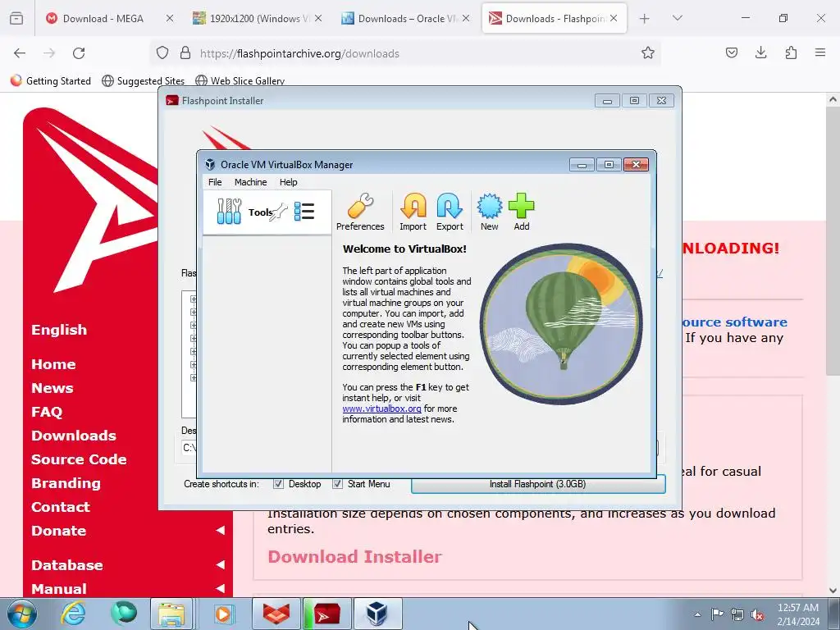Switch to Flashpoint Installer taskbar icon
Screen dimensions: 840x630
(x=326, y=614)
